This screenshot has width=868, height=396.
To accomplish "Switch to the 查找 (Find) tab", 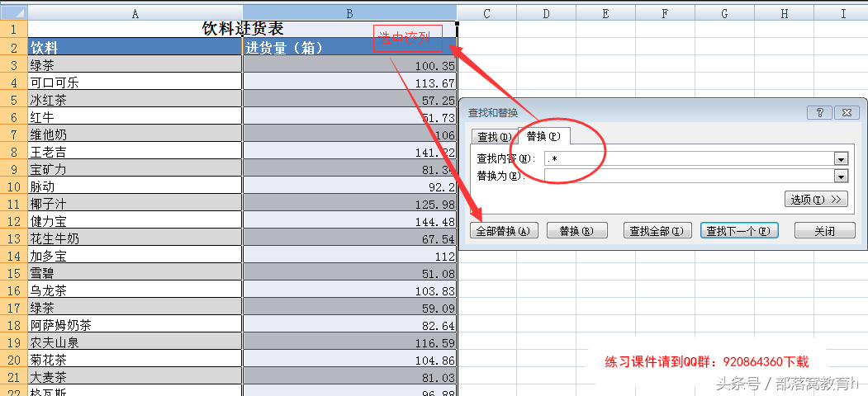I will pyautogui.click(x=494, y=137).
